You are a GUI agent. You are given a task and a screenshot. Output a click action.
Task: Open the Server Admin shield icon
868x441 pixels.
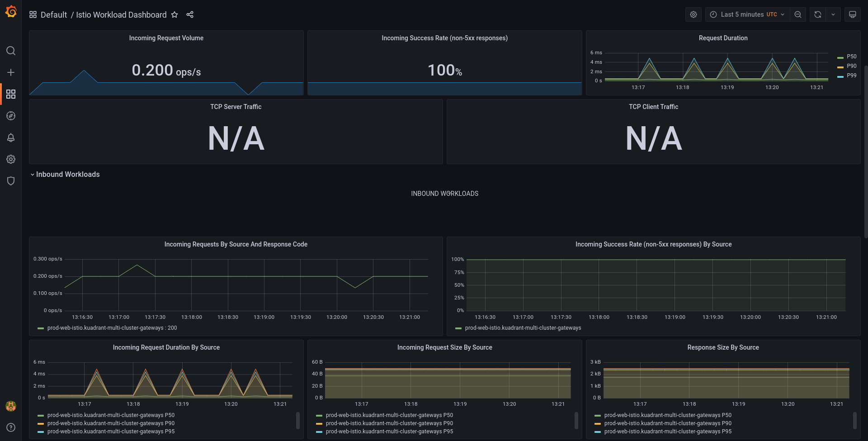11,181
